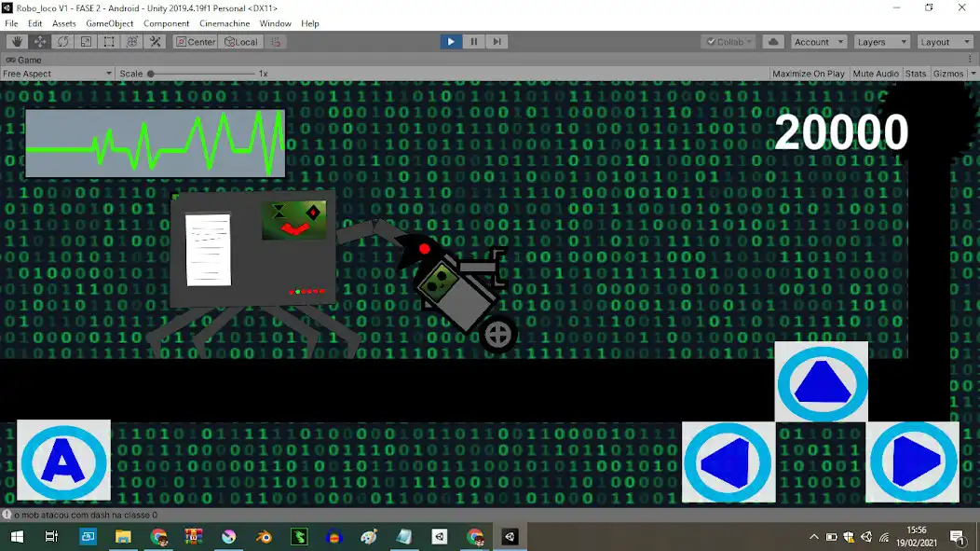Enable Mute Audio in the Game view
This screenshot has width=980, height=551.
pos(875,73)
